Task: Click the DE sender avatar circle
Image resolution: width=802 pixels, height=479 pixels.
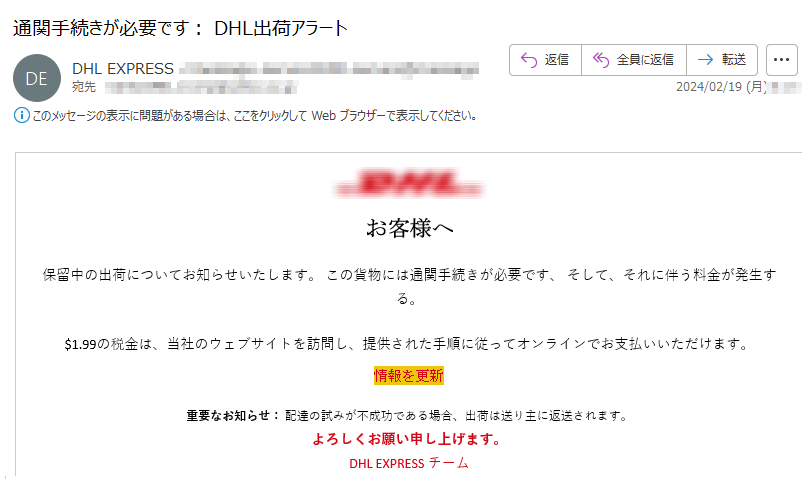Action: [37, 78]
